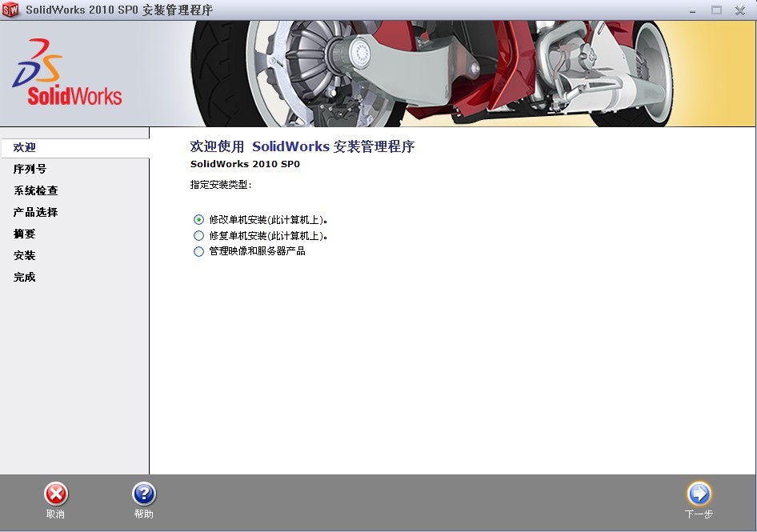The height and width of the screenshot is (532, 757).
Task: Close the installer window
Action: pos(740,10)
